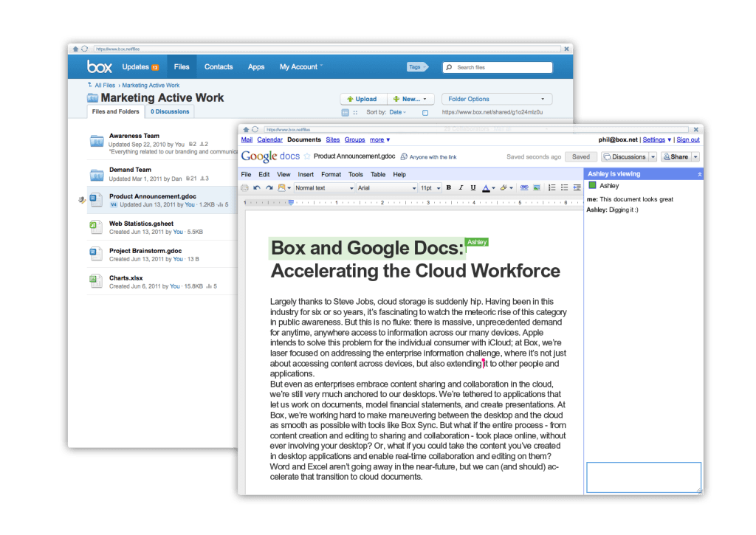756x535 pixels.
Task: Click the Share button in Docs
Action: pos(676,156)
